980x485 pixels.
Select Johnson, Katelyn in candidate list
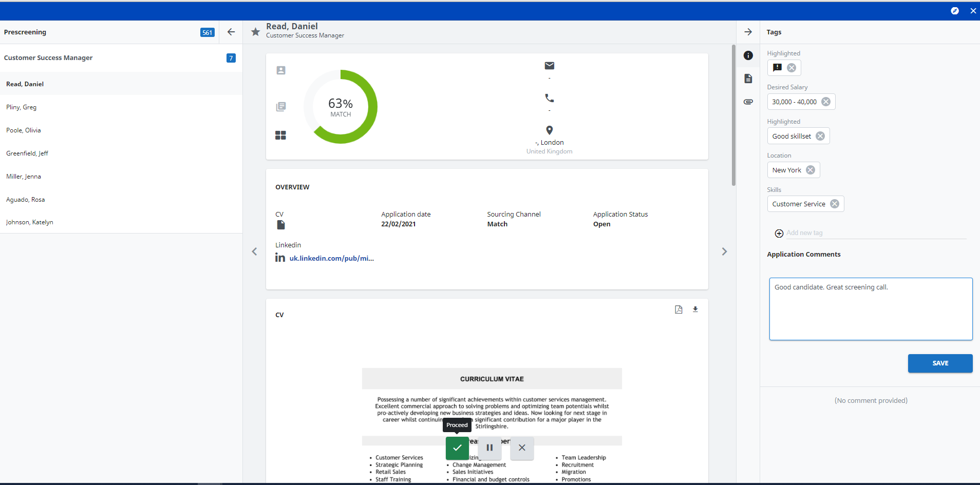(121, 222)
